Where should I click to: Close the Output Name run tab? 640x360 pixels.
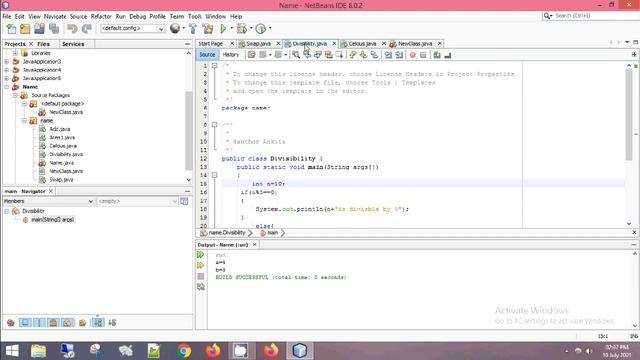tap(254, 244)
